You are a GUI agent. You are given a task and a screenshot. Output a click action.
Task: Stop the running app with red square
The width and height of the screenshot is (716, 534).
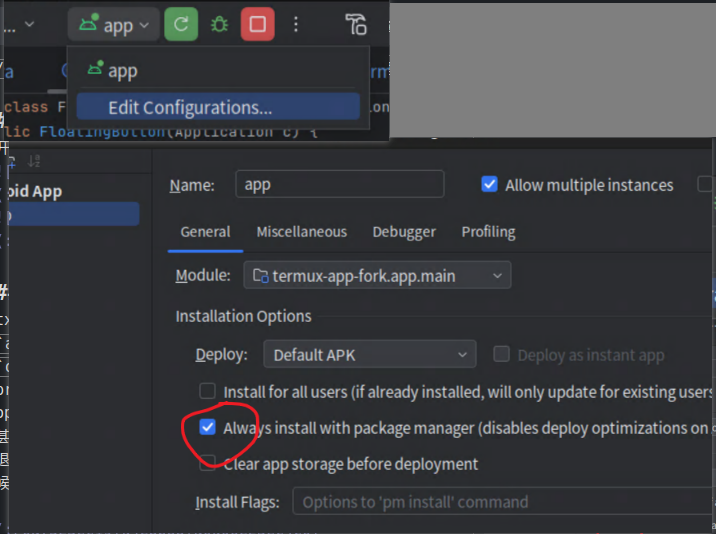[x=257, y=25]
